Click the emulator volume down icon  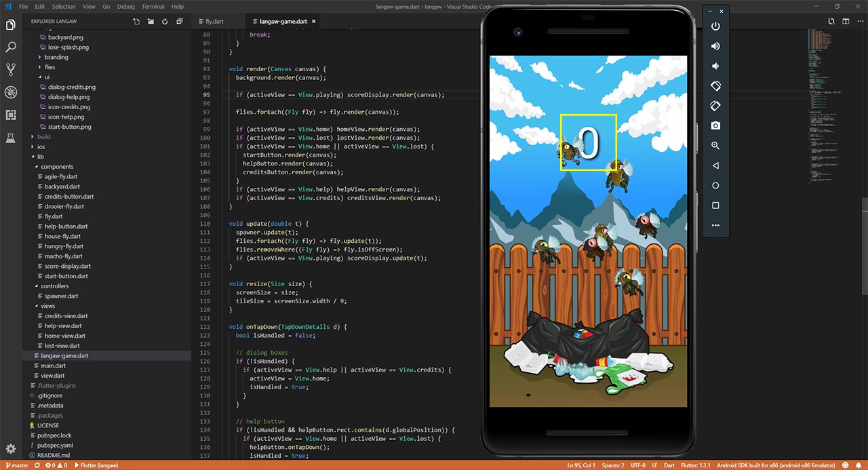(715, 66)
